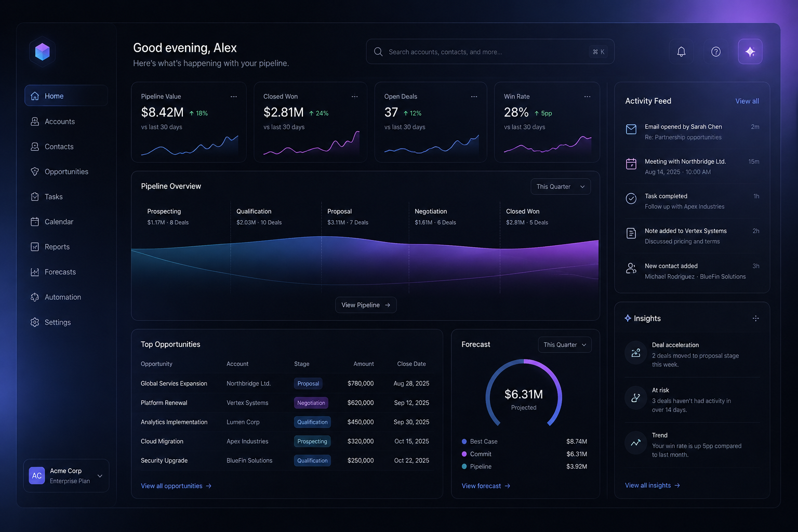Expand Forecast This Quarter dropdown
The width and height of the screenshot is (798, 532).
565,344
